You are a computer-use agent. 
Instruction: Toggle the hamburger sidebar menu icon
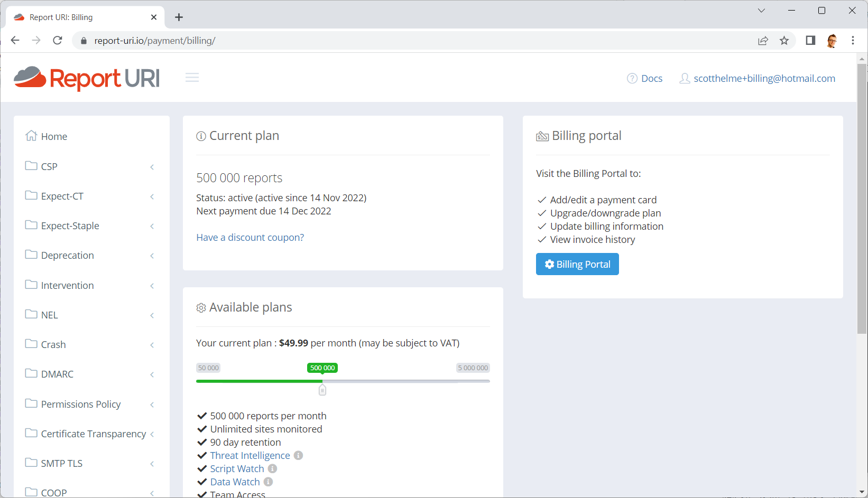pos(192,78)
